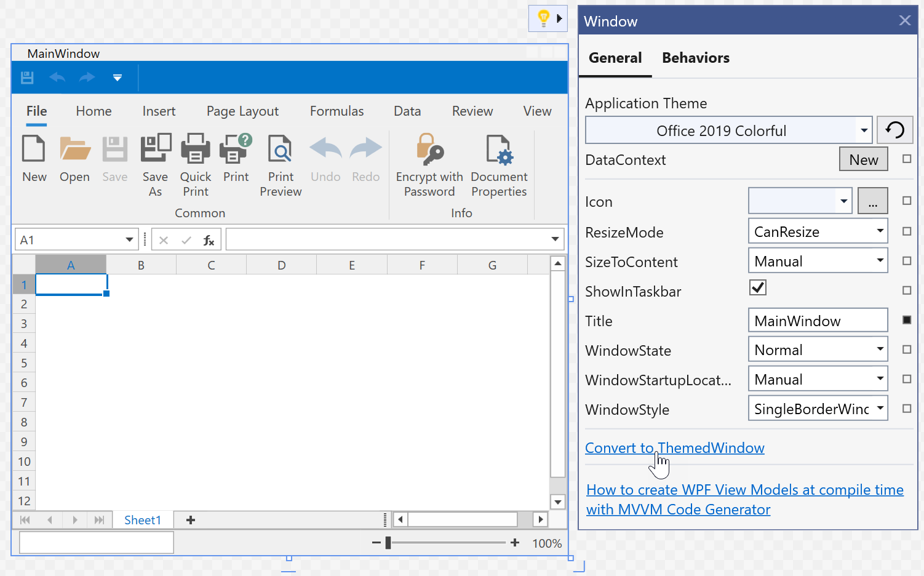The image size is (924, 576).
Task: Switch to the Behaviors tab
Action: point(695,58)
